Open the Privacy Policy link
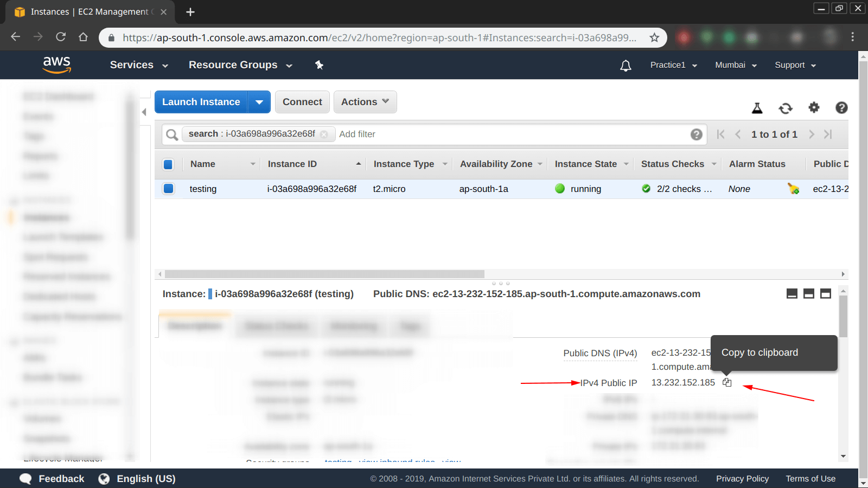Image resolution: width=868 pixels, height=488 pixels. coord(742,479)
